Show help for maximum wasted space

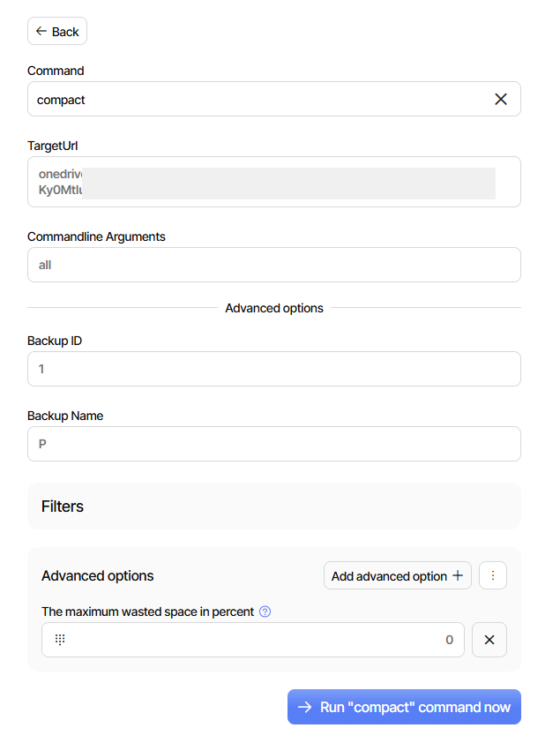[x=265, y=612]
